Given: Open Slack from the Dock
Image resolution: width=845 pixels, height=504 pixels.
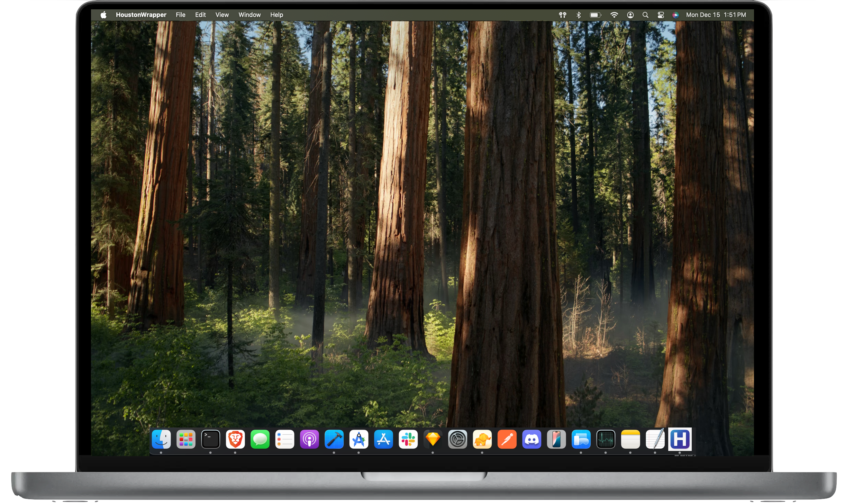Looking at the screenshot, I should tap(408, 439).
